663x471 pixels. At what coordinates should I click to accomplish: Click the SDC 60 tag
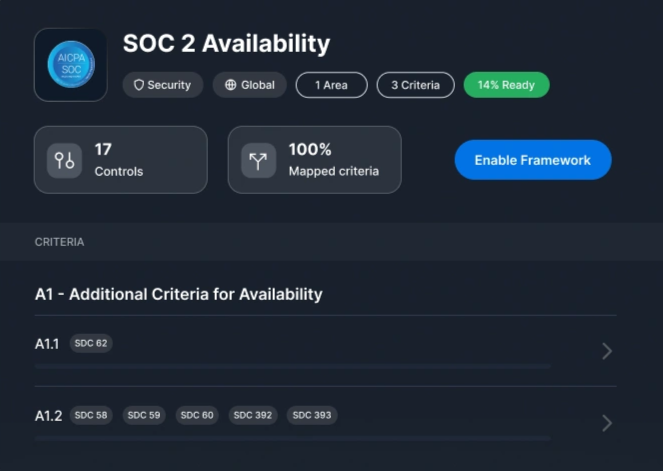197,415
